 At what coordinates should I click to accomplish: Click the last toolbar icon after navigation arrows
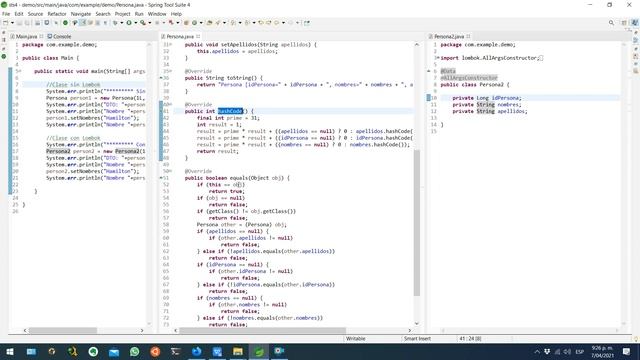pos(307,23)
